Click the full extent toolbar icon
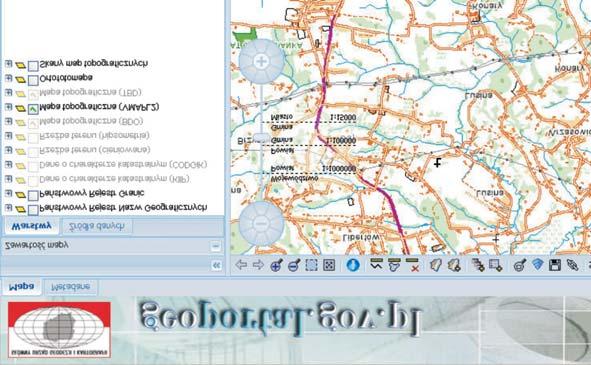Image resolution: width=591 pixels, height=365 pixels. (x=329, y=265)
